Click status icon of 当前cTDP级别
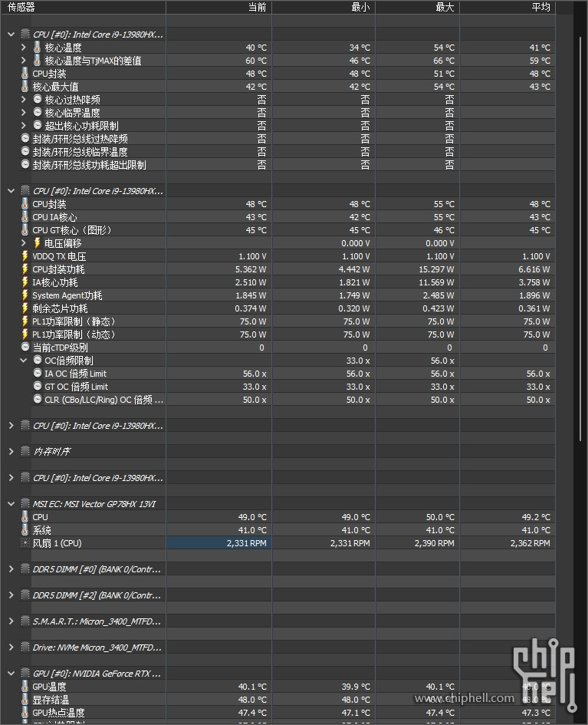The width and height of the screenshot is (588, 725). pos(26,347)
